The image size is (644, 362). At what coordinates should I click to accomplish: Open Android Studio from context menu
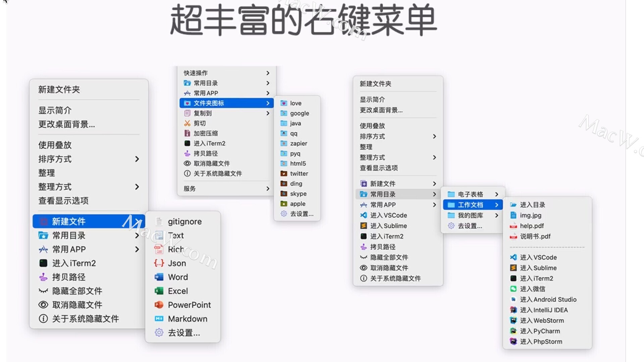click(x=547, y=299)
